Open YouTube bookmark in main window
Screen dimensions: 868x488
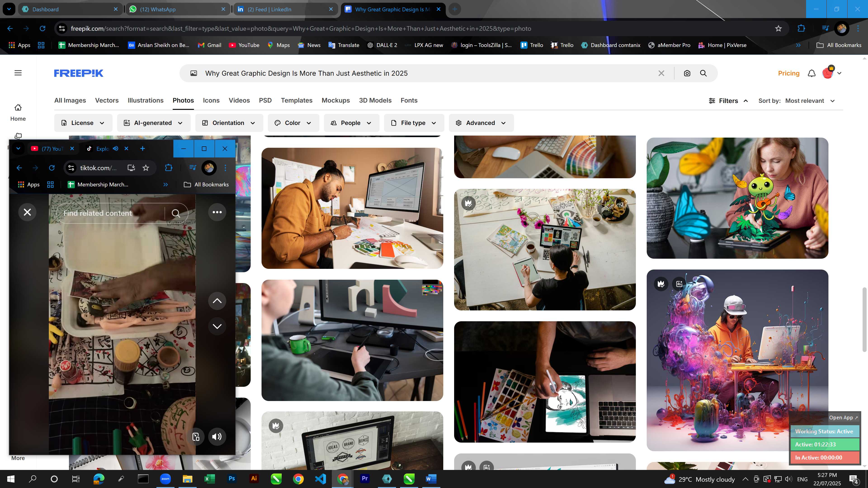(x=244, y=45)
